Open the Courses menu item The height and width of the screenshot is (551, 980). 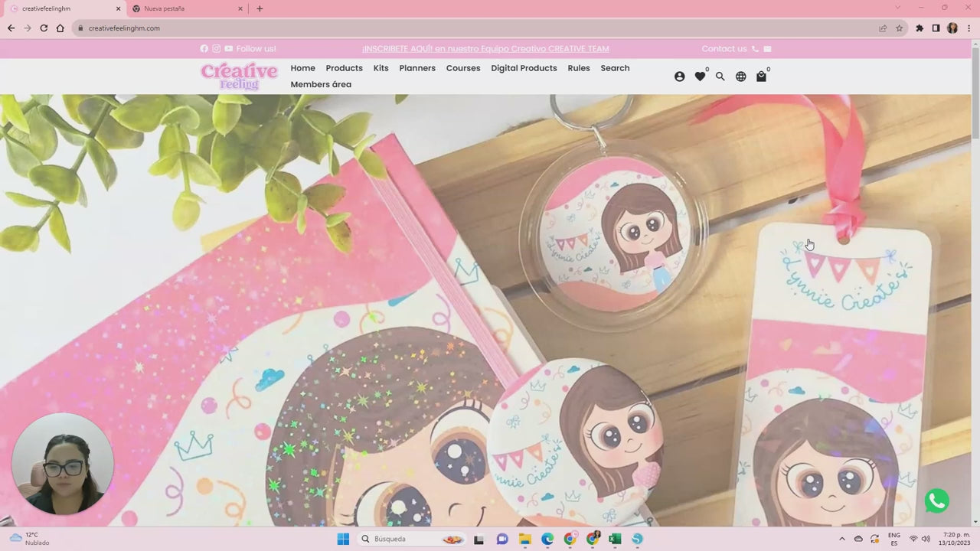463,68
